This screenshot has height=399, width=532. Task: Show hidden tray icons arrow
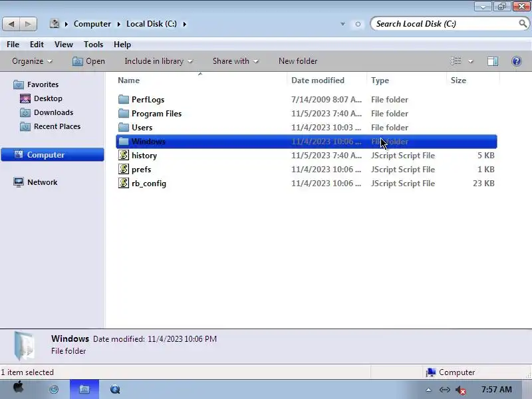click(428, 390)
